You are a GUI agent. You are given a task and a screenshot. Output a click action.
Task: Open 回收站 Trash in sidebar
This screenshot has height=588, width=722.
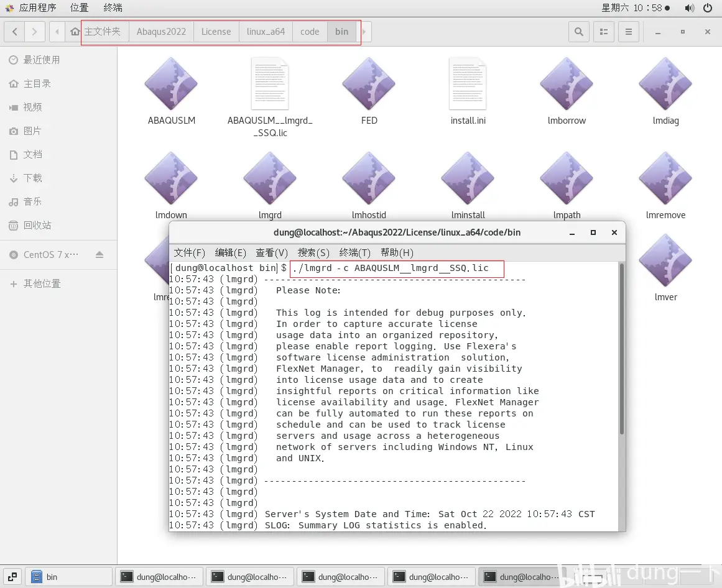coord(58,225)
